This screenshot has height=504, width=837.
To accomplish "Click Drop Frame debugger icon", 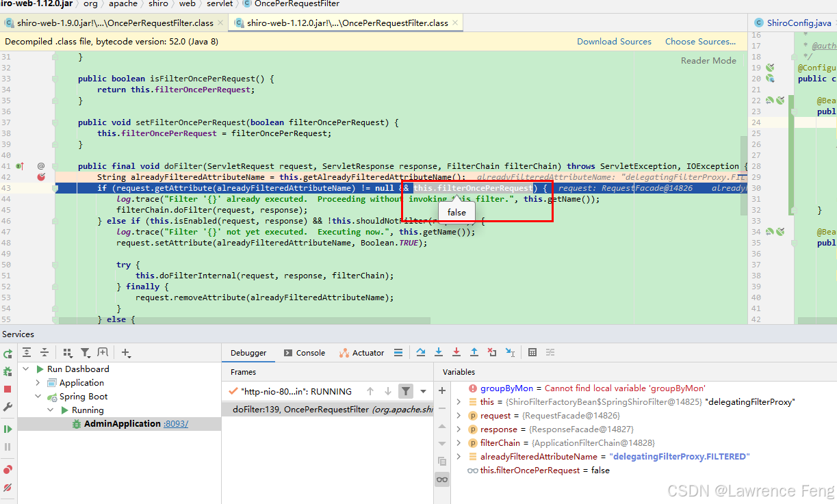I will click(492, 353).
